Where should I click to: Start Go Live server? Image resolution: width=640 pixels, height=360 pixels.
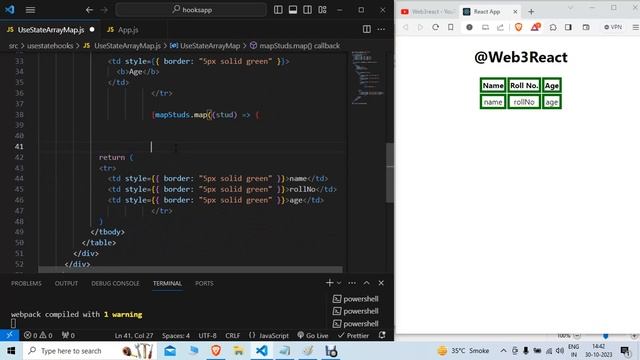pos(313,336)
